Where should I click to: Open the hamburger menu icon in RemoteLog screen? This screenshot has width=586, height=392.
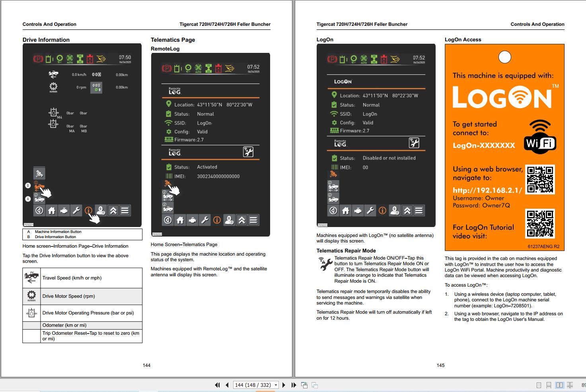click(x=253, y=220)
